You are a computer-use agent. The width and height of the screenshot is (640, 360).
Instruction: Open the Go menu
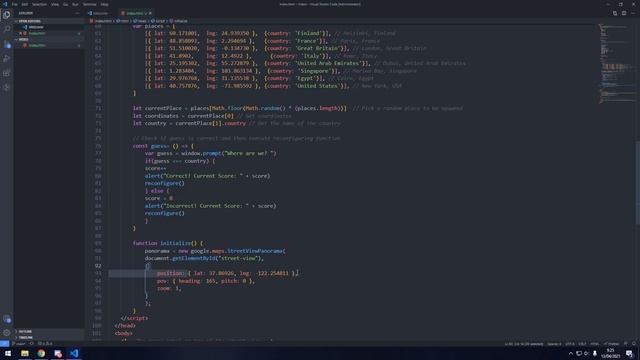[x=65, y=4]
